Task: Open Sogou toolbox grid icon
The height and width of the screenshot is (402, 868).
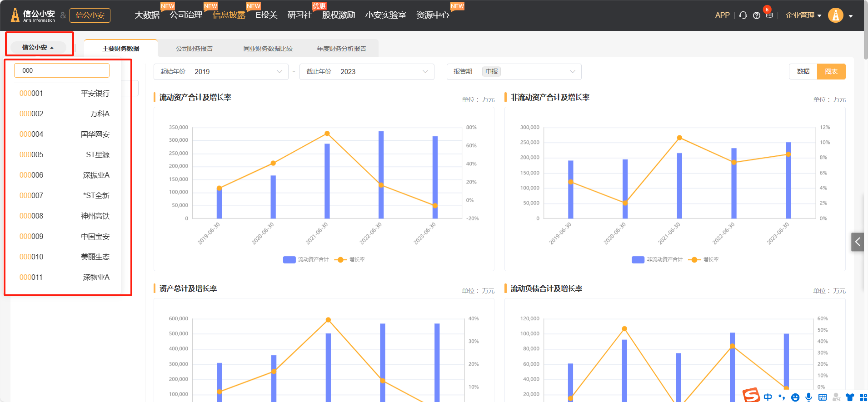Action: [x=863, y=397]
